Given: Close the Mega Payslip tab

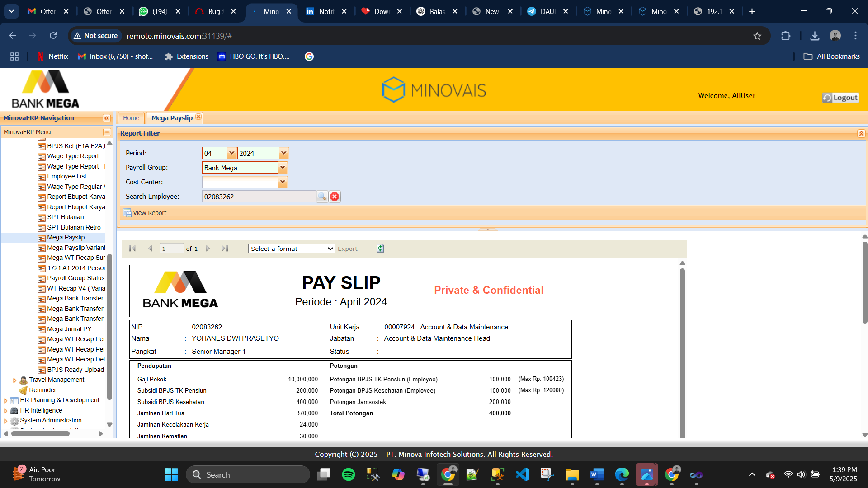Looking at the screenshot, I should tap(198, 117).
